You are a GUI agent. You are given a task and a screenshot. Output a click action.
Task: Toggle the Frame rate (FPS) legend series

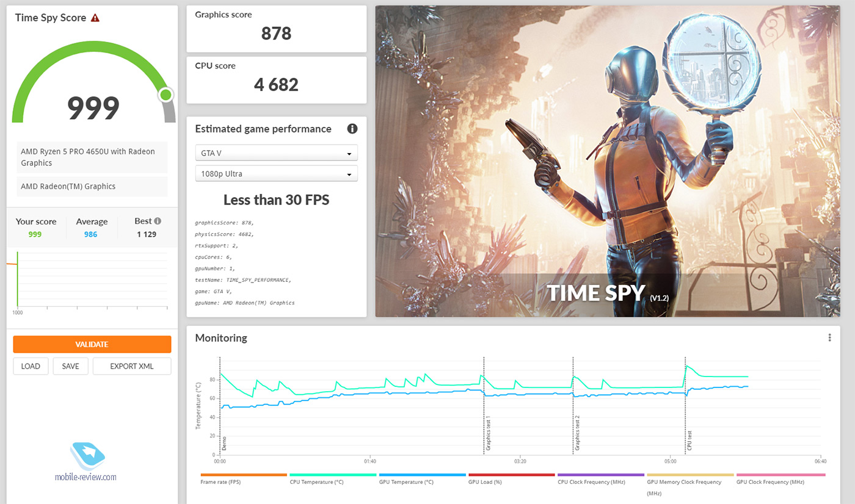click(243, 479)
